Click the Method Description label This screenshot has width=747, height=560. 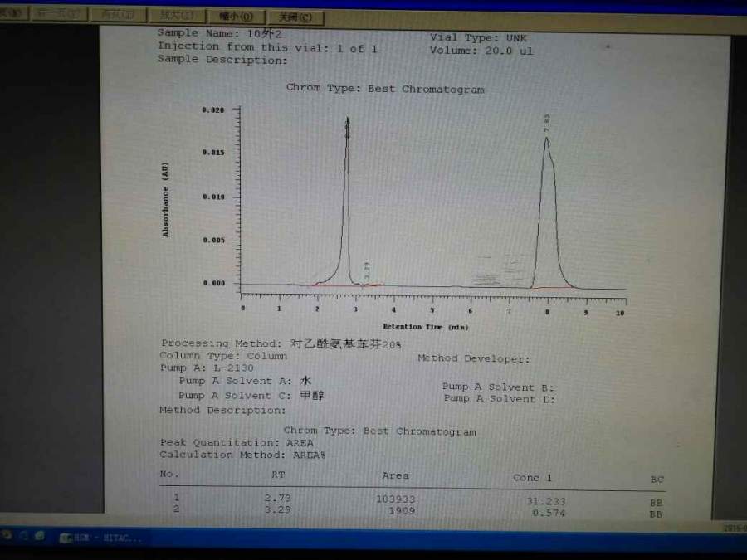[222, 410]
